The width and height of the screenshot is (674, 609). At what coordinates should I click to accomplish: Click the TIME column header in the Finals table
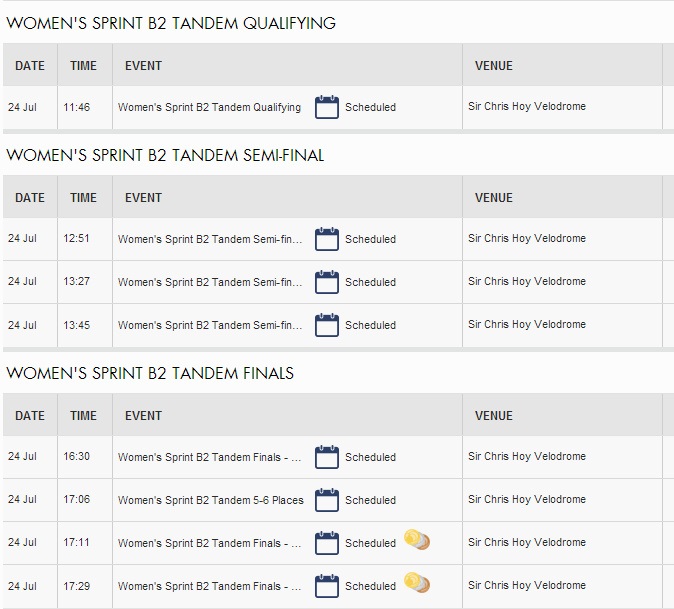point(84,416)
